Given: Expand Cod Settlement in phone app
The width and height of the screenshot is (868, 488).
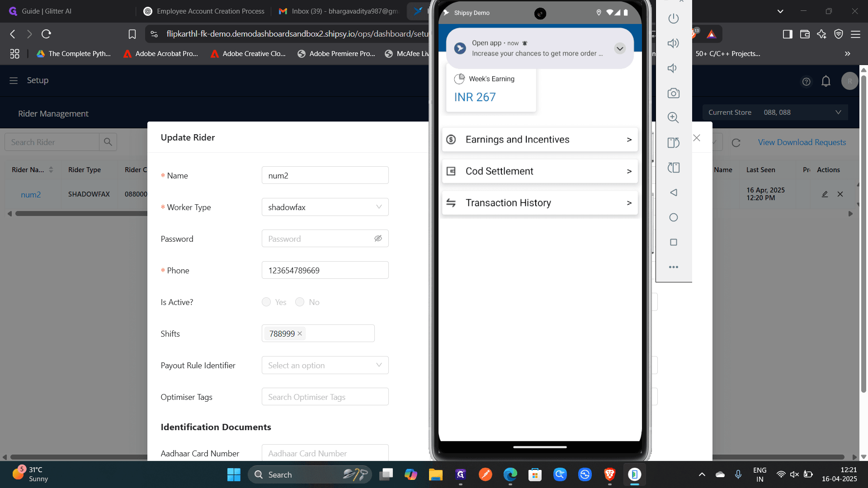Looking at the screenshot, I should (x=540, y=171).
